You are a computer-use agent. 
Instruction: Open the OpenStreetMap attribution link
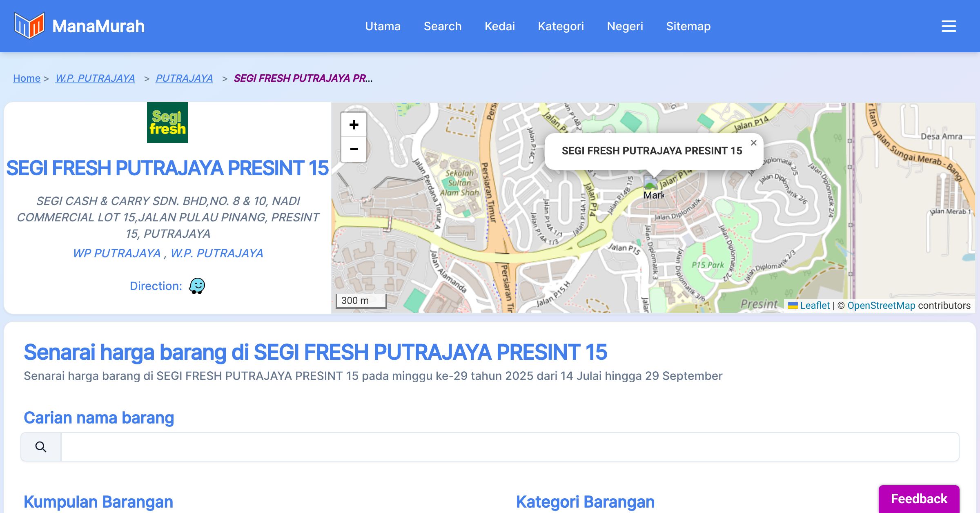[x=881, y=306]
